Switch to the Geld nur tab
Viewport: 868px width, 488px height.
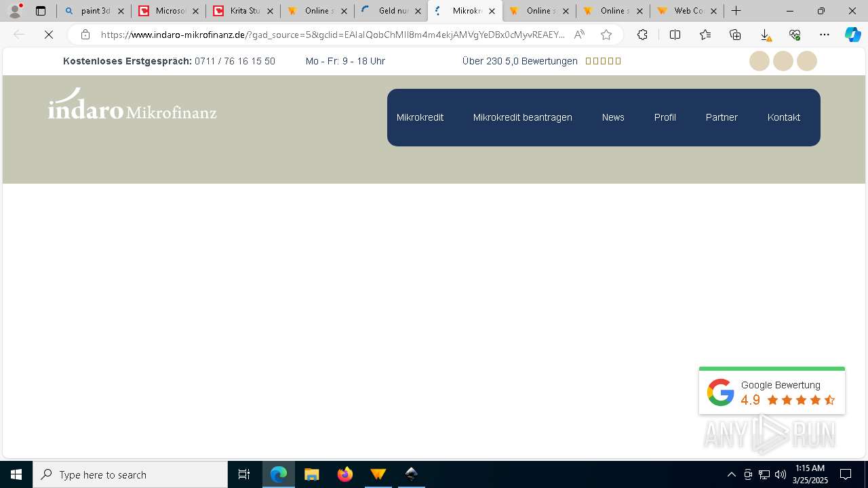tap(391, 11)
